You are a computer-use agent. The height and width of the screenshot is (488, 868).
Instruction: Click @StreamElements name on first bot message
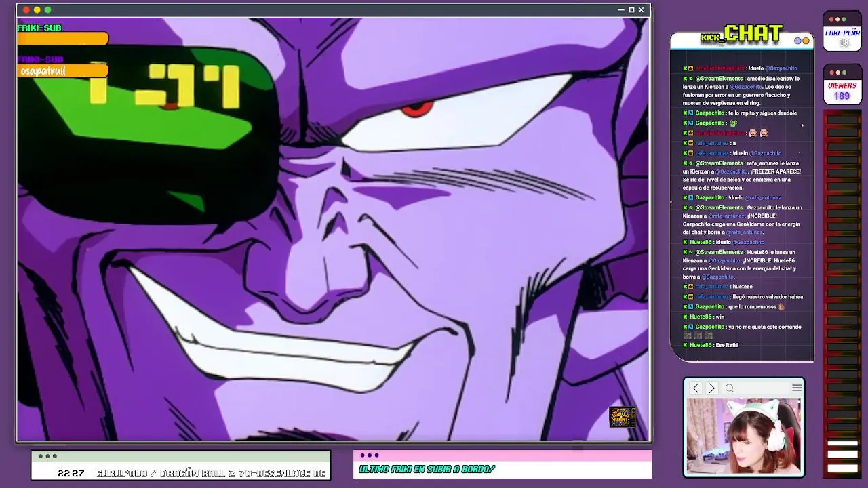click(719, 79)
